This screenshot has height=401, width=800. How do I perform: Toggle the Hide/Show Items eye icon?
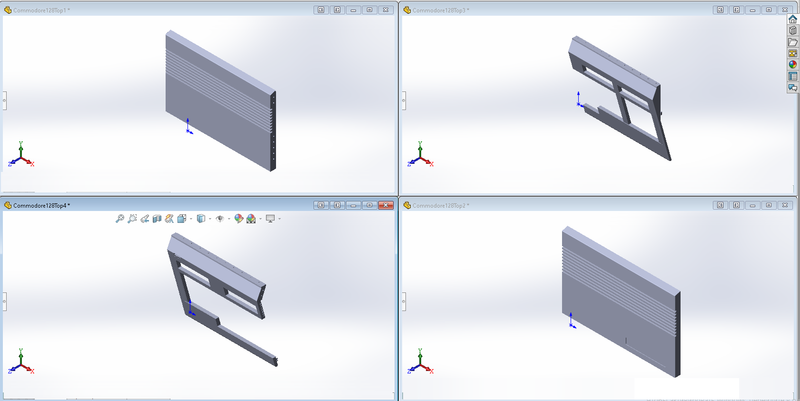(220, 218)
